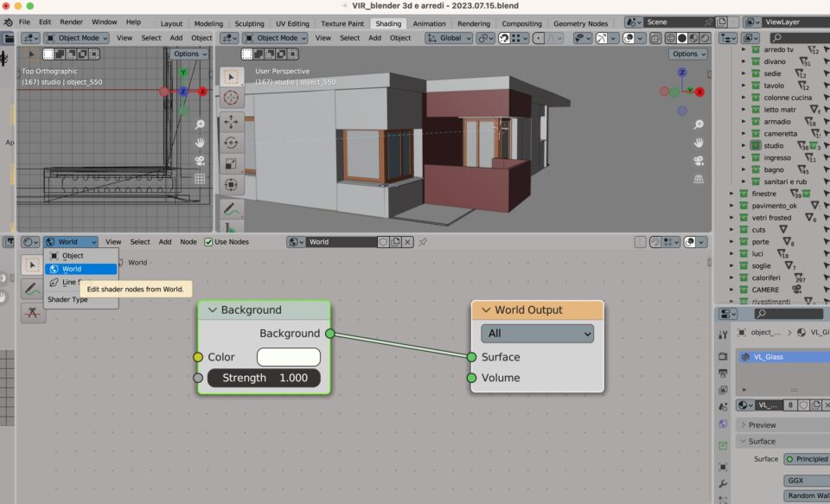
Task: Open the Background node Color swatch
Action: 289,357
